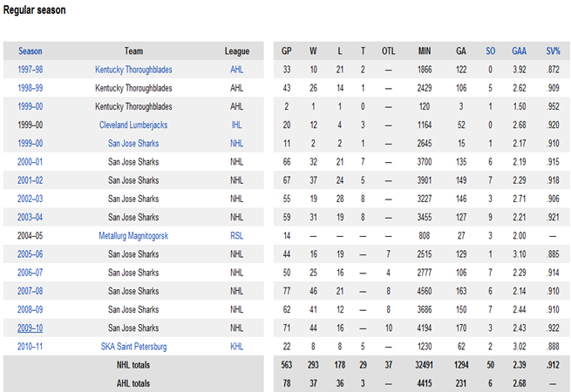
Task: Follow the Cleveland Lumberjacks link
Action: click(133, 125)
